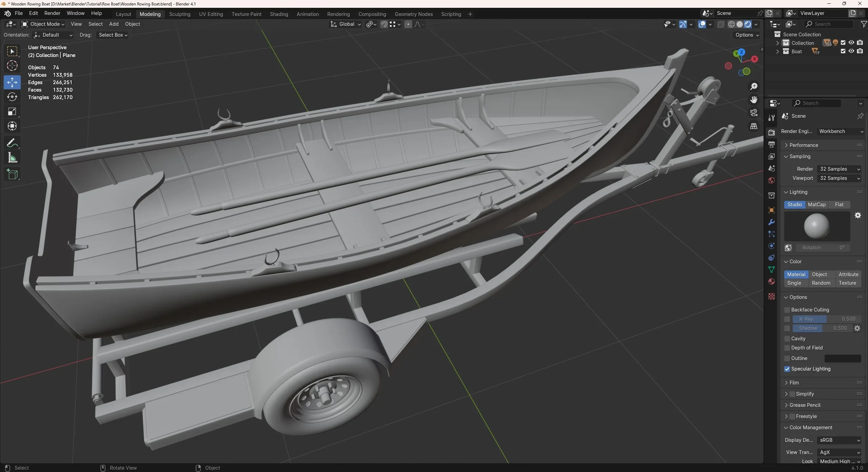
Task: Click the Flat lighting button
Action: pos(840,204)
